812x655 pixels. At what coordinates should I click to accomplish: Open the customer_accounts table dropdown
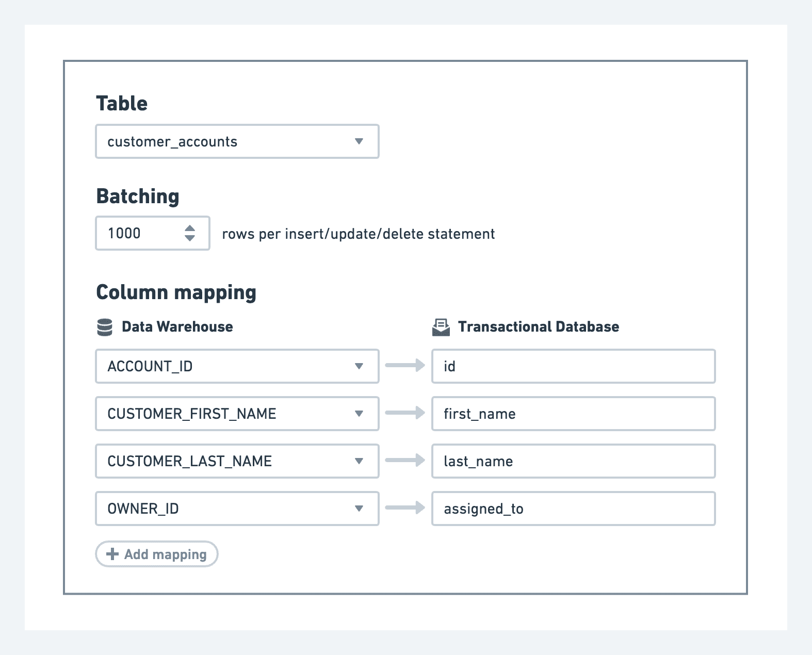tap(237, 141)
